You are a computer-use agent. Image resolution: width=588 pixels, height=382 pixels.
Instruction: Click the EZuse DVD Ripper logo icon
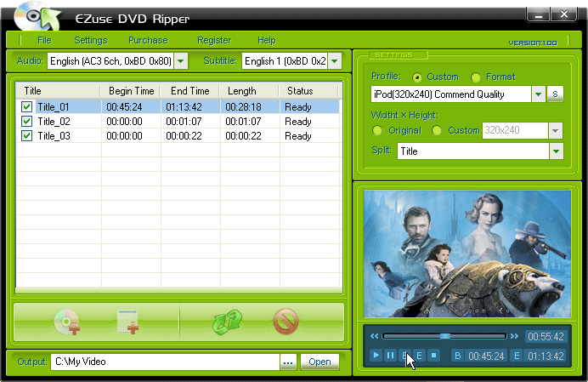point(37,16)
